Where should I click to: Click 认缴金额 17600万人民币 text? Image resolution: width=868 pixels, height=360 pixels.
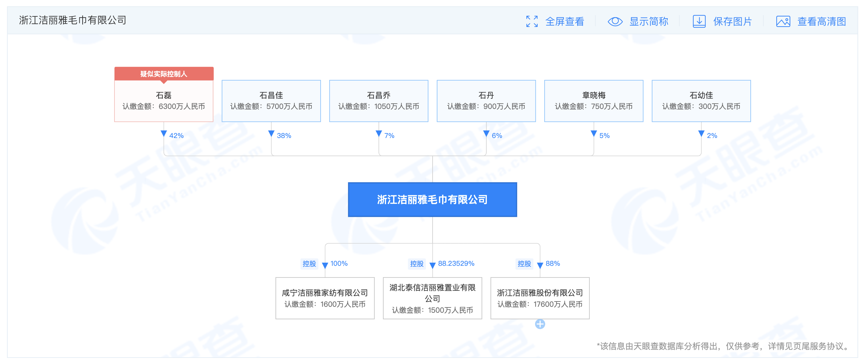coord(540,304)
